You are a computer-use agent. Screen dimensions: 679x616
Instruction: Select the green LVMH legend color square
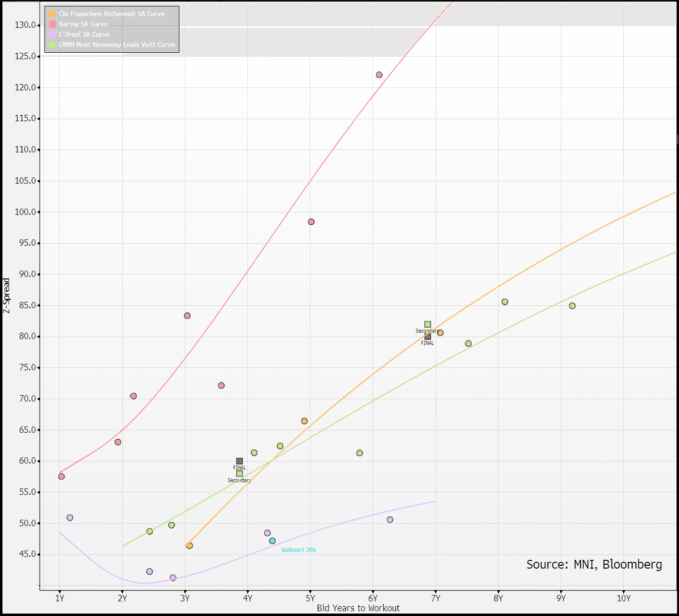[52, 44]
